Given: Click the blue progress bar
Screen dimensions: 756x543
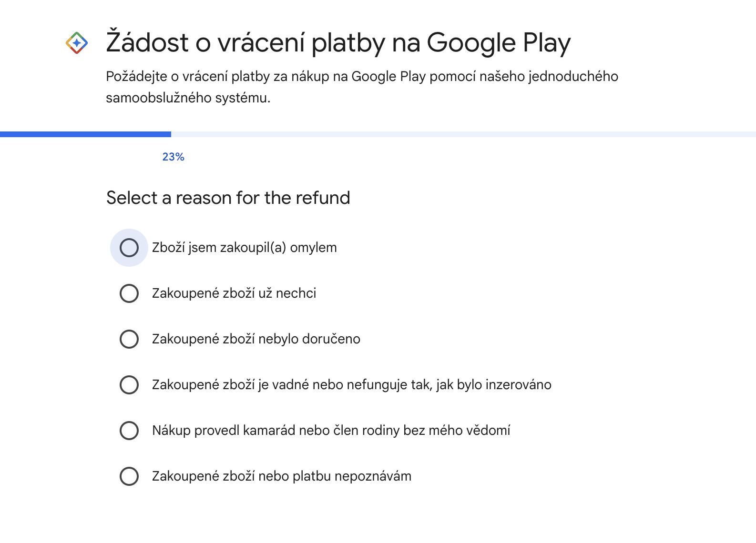Looking at the screenshot, I should coord(86,134).
